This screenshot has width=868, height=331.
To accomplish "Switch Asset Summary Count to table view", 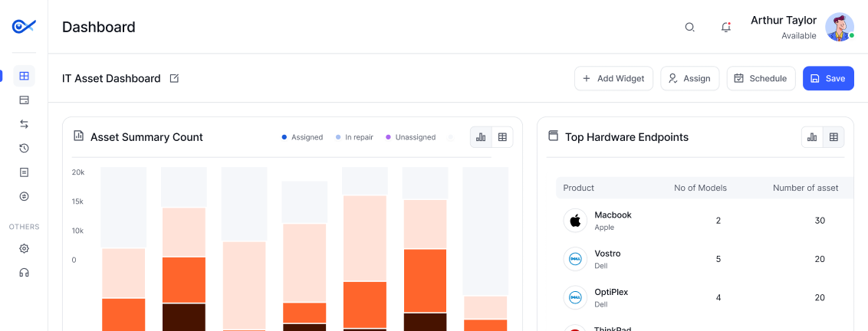I will tap(502, 137).
